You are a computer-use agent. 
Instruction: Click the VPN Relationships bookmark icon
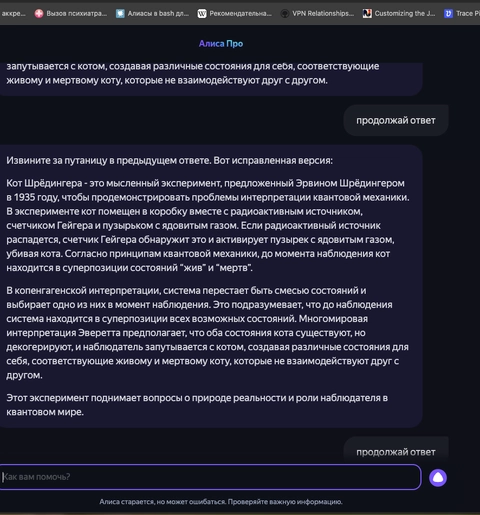click(x=284, y=14)
